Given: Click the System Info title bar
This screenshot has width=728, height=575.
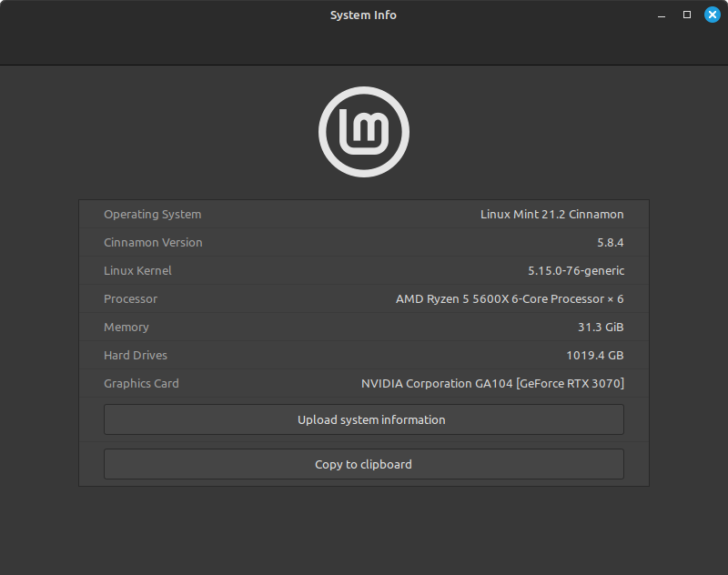Looking at the screenshot, I should [x=364, y=15].
